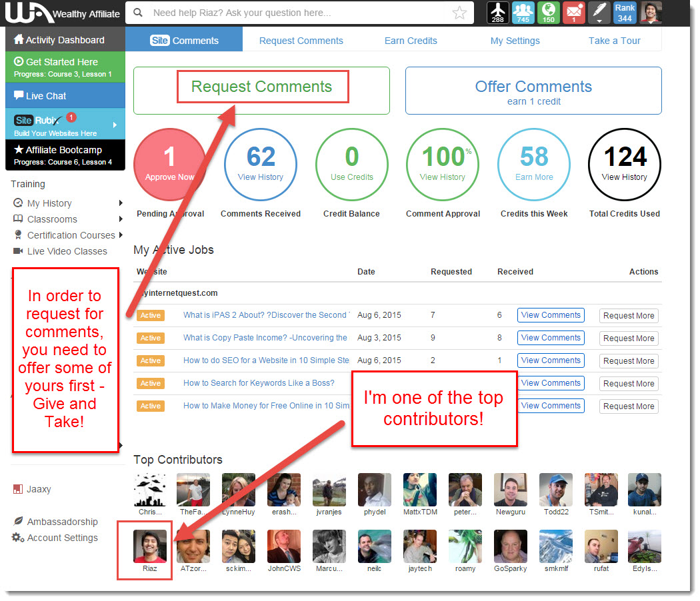
Task: Switch to My Settings tab
Action: tap(515, 41)
